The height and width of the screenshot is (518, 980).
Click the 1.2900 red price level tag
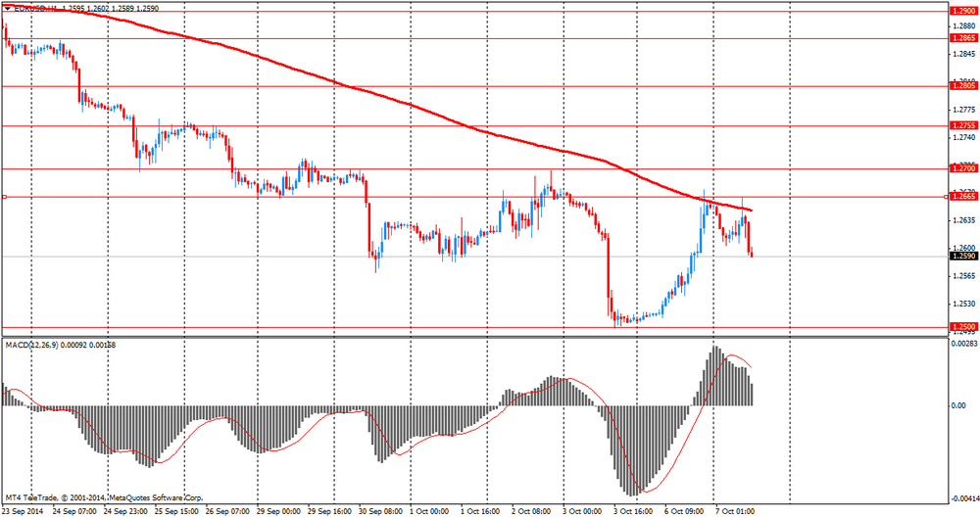coord(963,11)
